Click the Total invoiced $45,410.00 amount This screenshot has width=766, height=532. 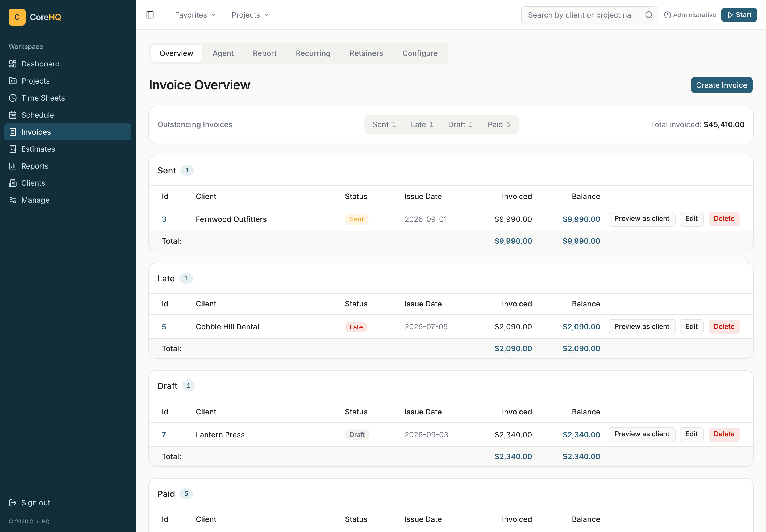[x=724, y=125]
